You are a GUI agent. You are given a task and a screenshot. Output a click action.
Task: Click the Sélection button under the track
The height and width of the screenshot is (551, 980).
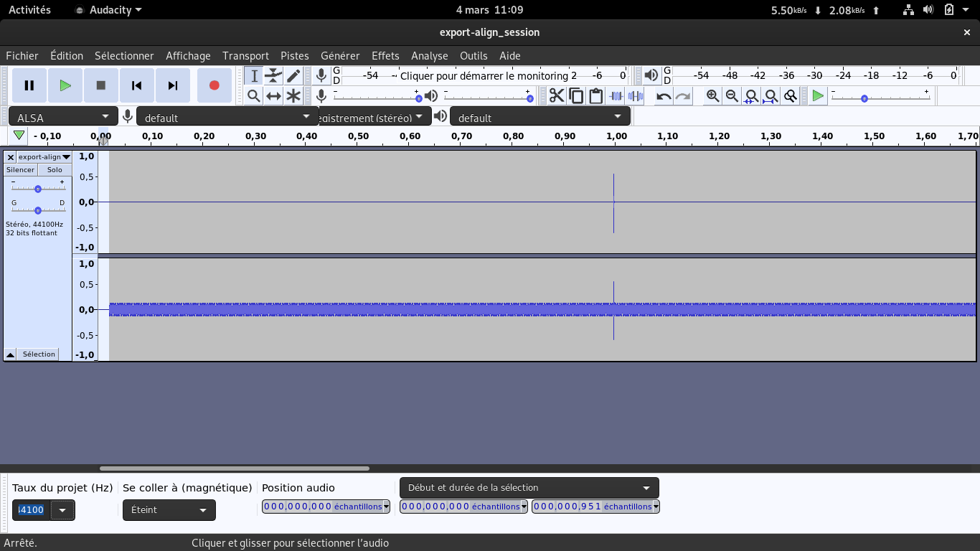[39, 354]
